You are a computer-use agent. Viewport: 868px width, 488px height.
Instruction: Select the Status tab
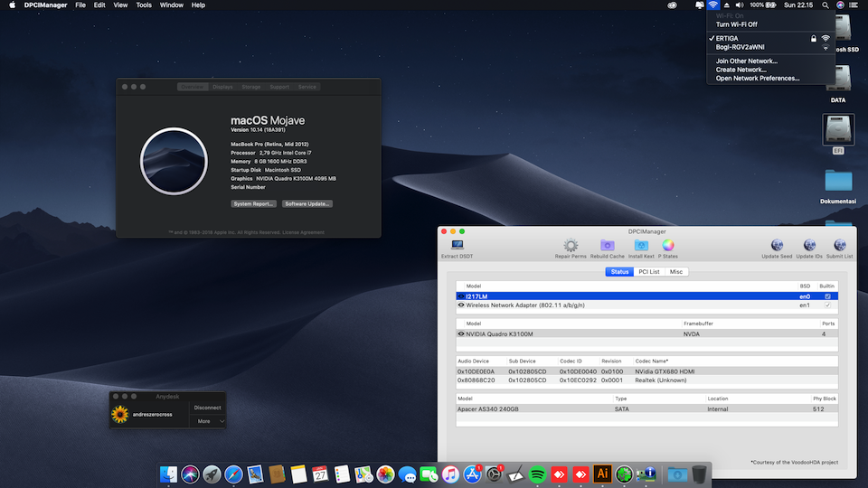619,272
